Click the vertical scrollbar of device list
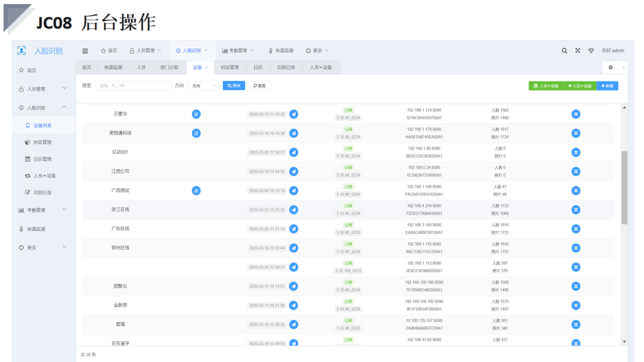 coord(624,187)
